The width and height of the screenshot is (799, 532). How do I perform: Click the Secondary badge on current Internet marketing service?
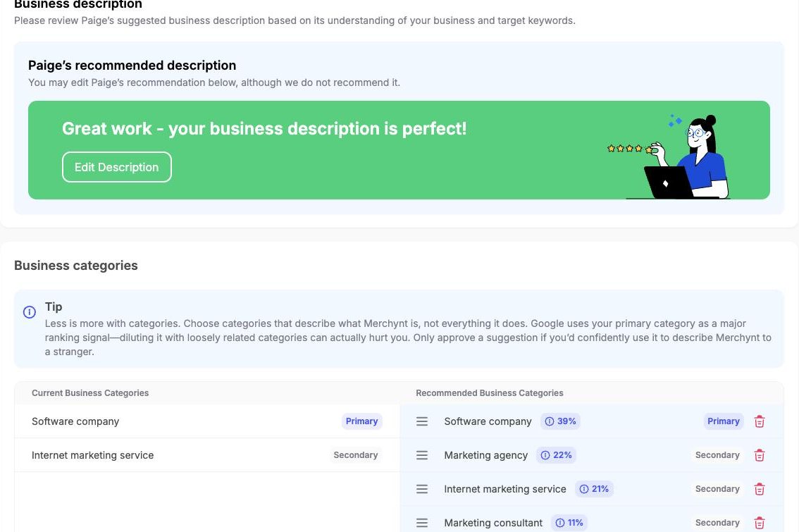coord(356,455)
